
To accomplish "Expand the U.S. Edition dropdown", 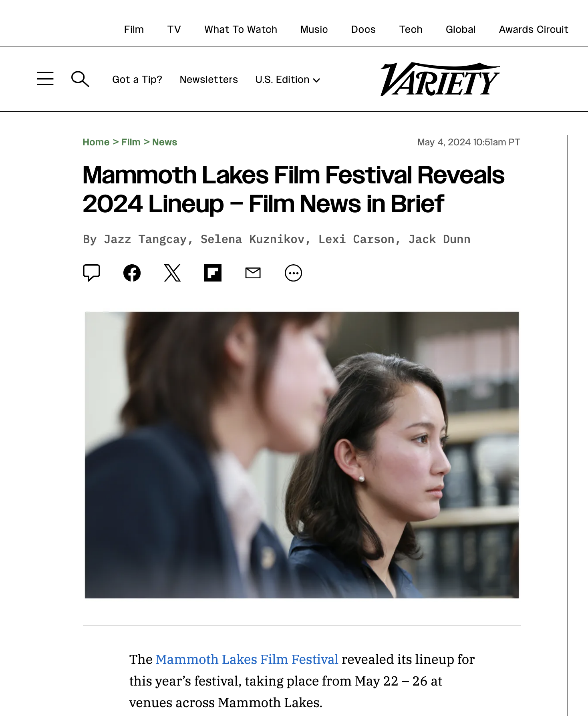I will pos(288,79).
